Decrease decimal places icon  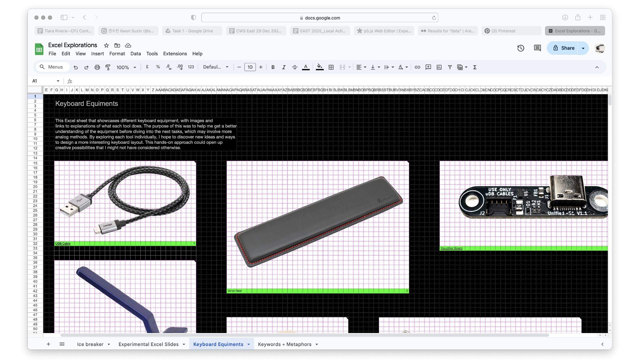pyautogui.click(x=169, y=67)
